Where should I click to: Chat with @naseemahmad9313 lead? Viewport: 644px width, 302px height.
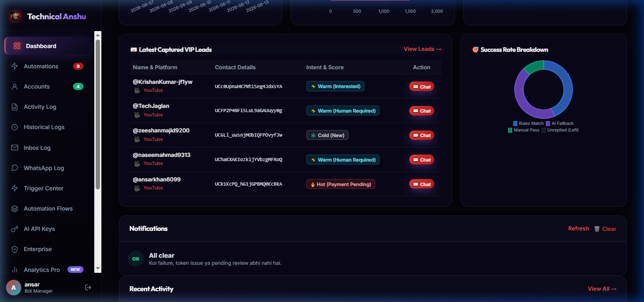pyautogui.click(x=421, y=160)
